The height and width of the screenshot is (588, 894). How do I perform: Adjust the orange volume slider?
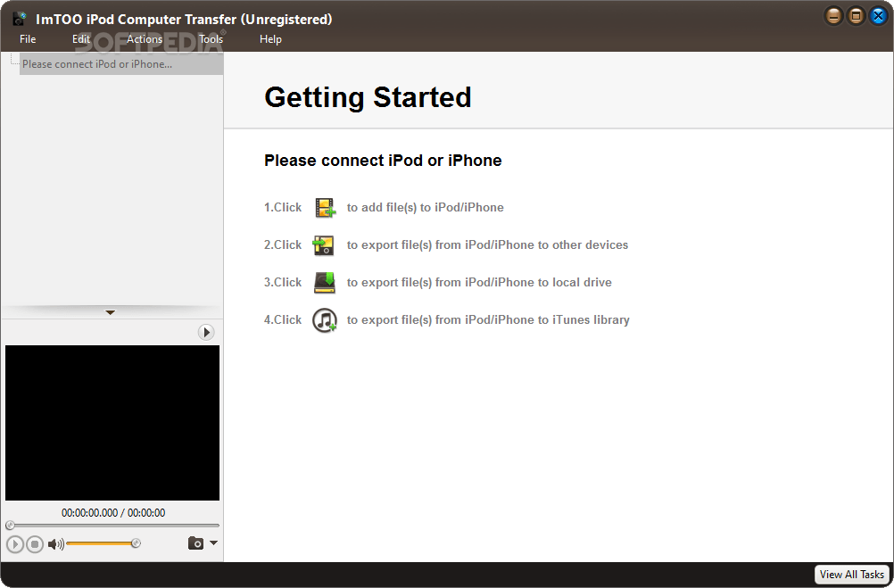(103, 543)
